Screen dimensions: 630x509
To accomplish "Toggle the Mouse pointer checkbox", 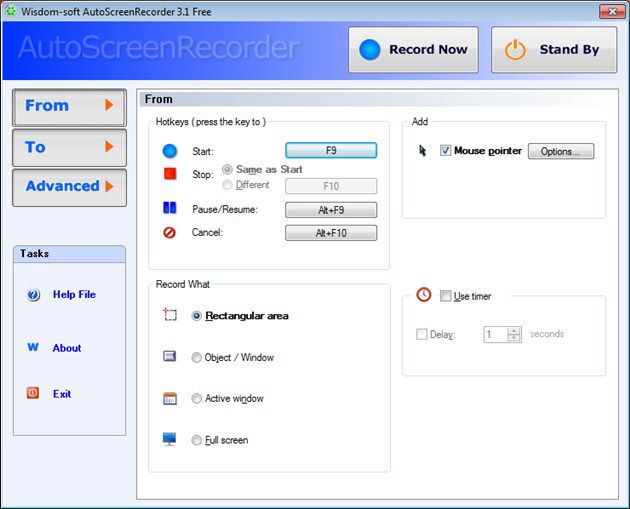I will (x=445, y=151).
